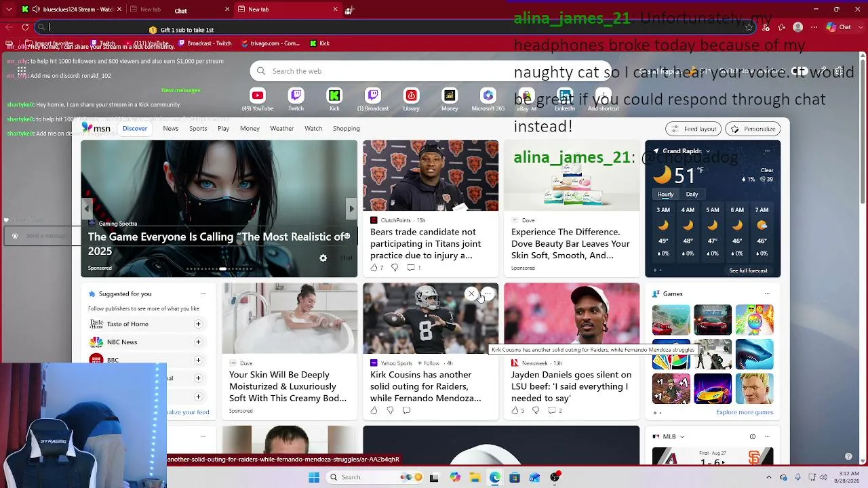Open Explore more games link
Image resolution: width=868 pixels, height=488 pixels.
(x=745, y=412)
